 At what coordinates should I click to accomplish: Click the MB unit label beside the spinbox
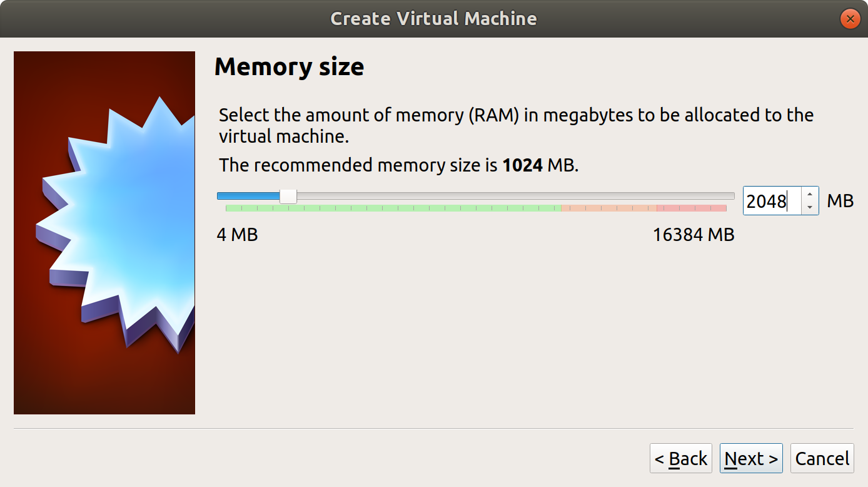click(x=840, y=201)
